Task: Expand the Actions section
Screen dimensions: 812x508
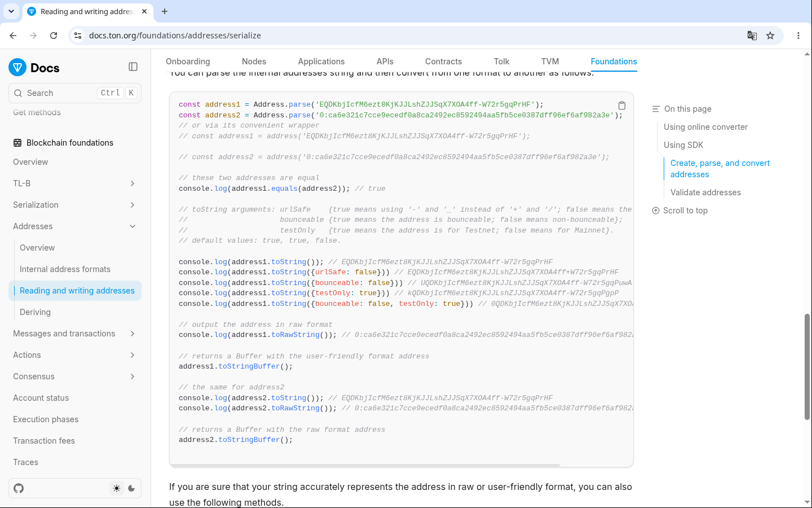Action: pyautogui.click(x=133, y=355)
